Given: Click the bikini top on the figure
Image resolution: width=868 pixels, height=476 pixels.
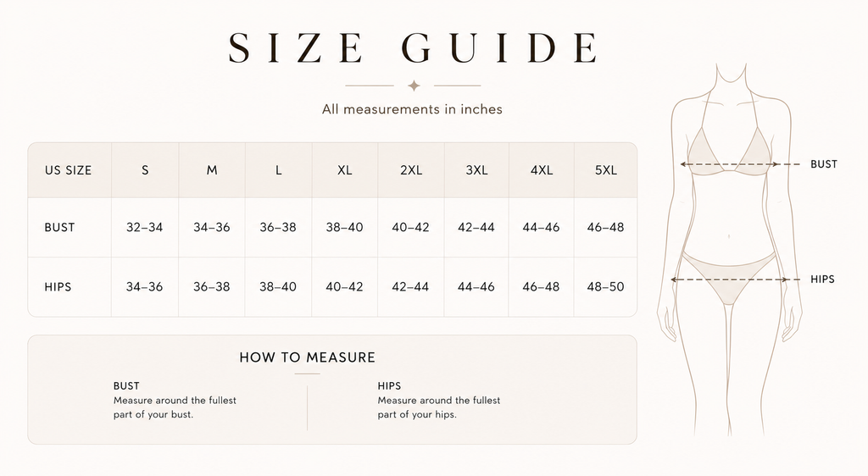Looking at the screenshot, I should tap(730, 152).
